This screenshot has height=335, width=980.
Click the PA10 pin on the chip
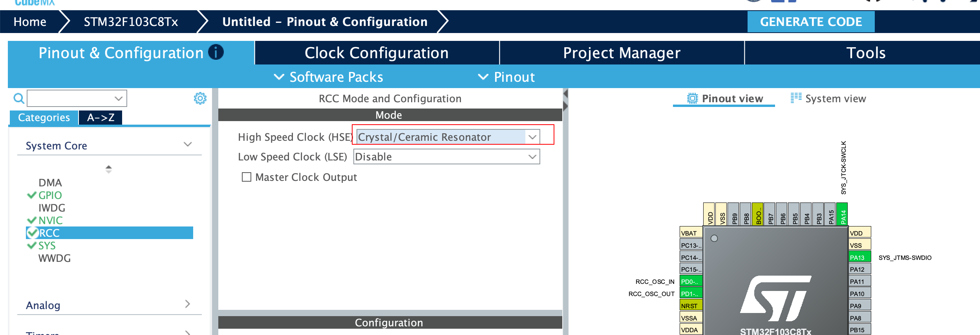point(860,293)
